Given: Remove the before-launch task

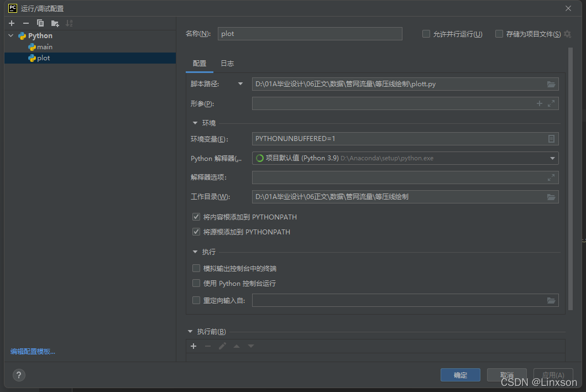Looking at the screenshot, I should (208, 346).
